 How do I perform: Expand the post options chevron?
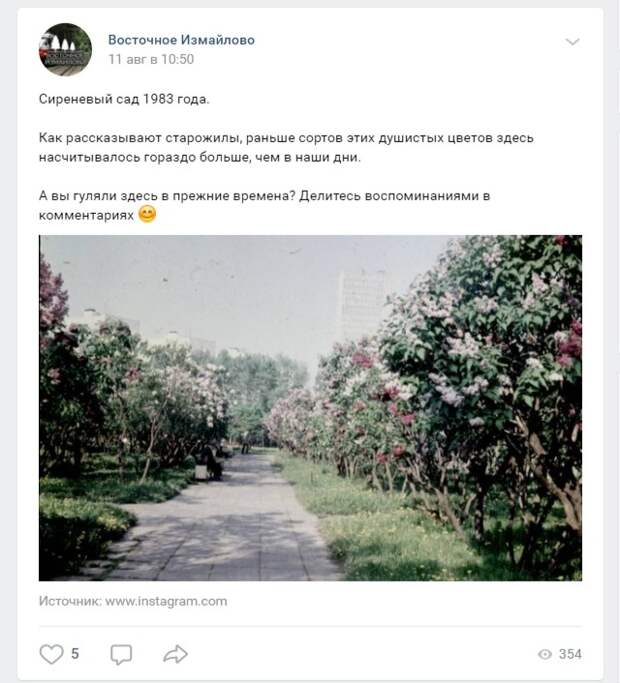tap(572, 42)
